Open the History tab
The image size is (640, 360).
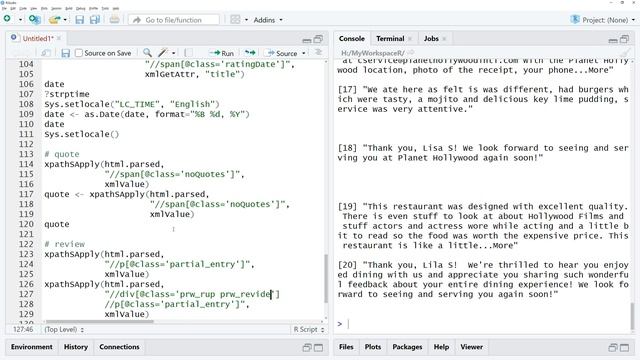coord(76,347)
